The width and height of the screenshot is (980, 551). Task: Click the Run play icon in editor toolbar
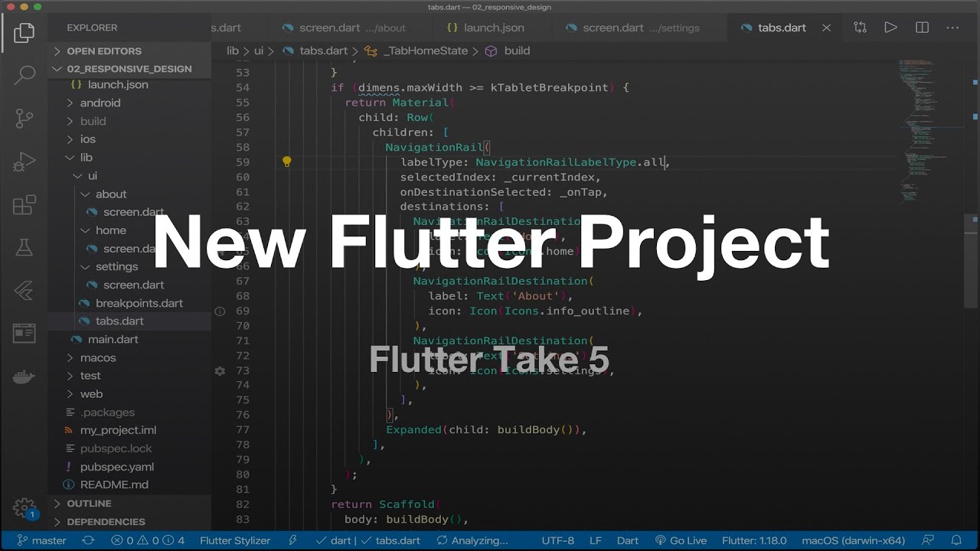(890, 28)
